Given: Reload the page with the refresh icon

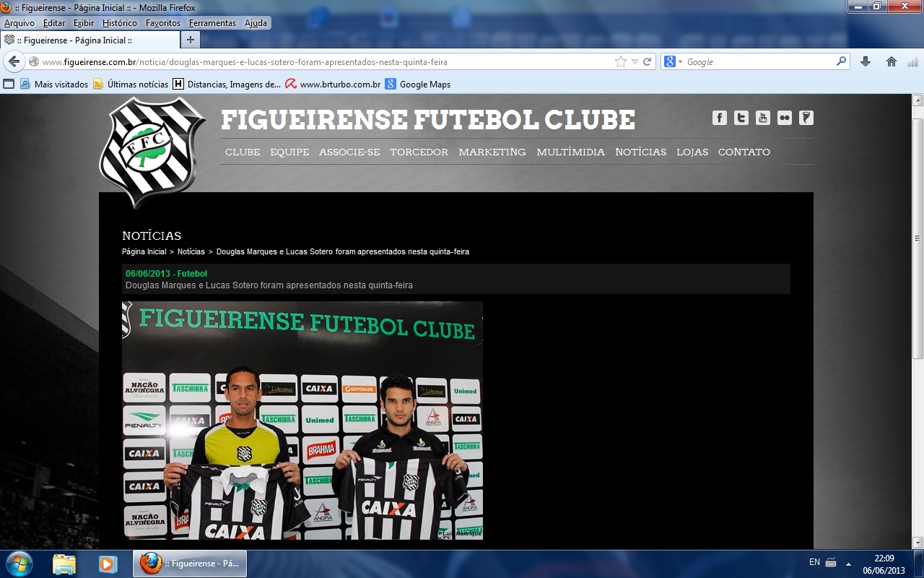Looking at the screenshot, I should point(648,62).
